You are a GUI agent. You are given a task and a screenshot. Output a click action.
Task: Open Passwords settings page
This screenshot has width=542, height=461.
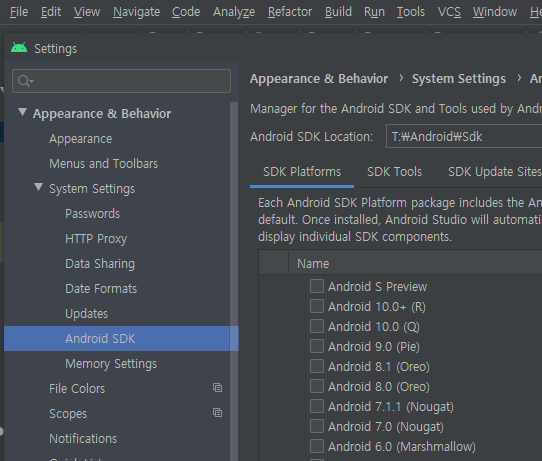tap(93, 214)
